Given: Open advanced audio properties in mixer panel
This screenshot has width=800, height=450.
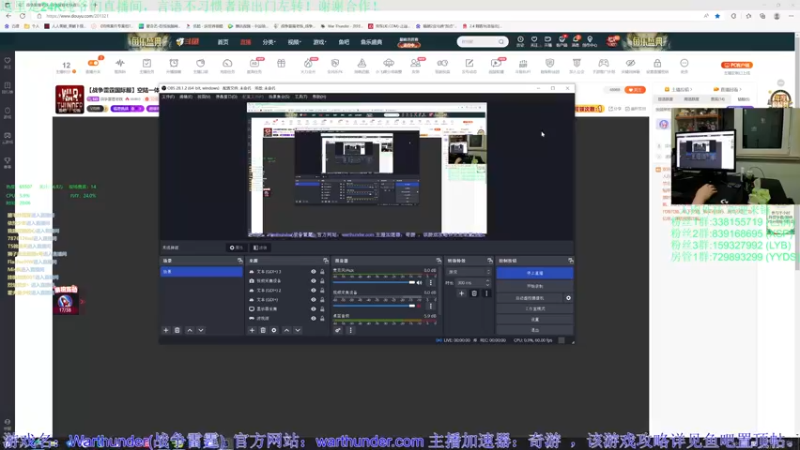Looking at the screenshot, I should click(x=338, y=330).
